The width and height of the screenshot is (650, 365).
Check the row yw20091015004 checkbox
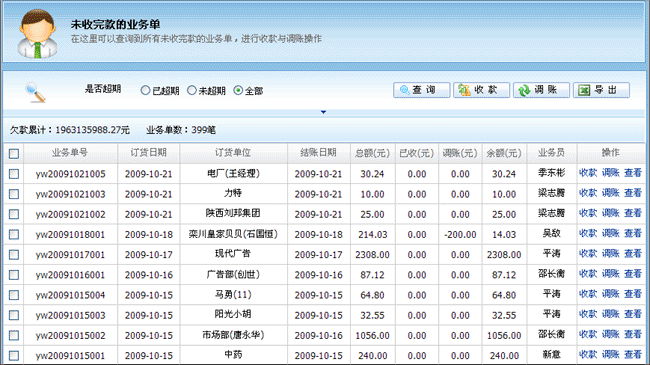[x=14, y=295]
